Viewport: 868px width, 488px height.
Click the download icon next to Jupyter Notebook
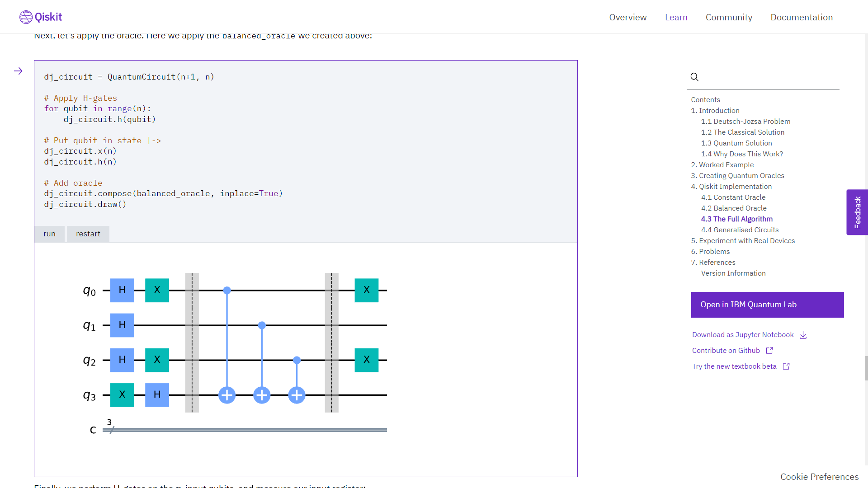tap(803, 335)
